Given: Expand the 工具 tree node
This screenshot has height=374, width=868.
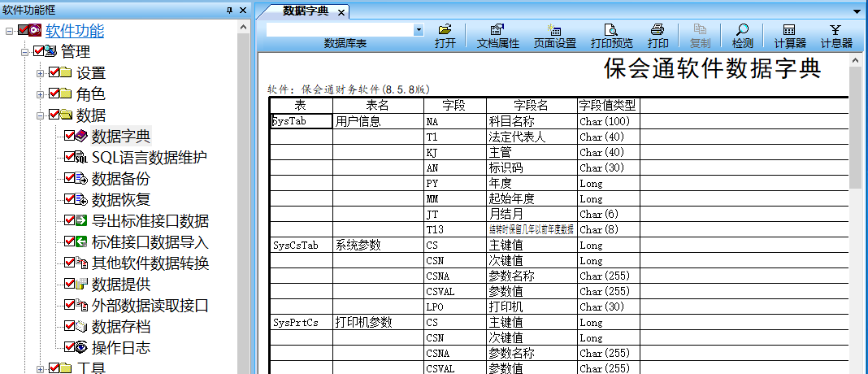Looking at the screenshot, I should [41, 368].
